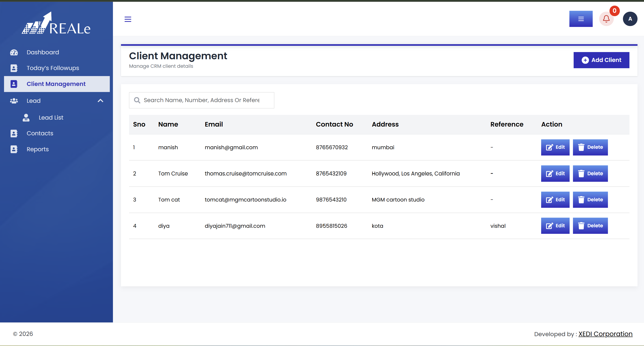Open Contacts from the sidebar
644x346 pixels.
(40, 133)
